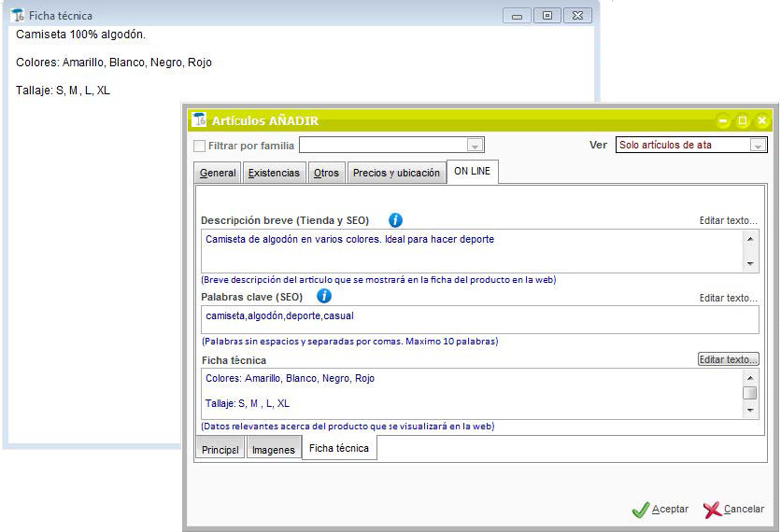Screen dimensions: 781x532
Task: Click info icon beside Descripción breve
Action: 395,220
